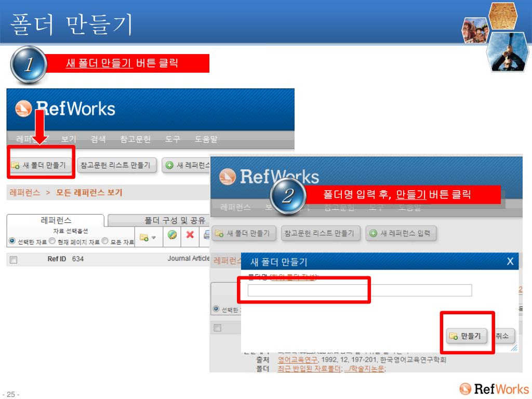The height and width of the screenshot is (399, 532).
Task: Open 보기 menu in left RefWorks window
Action: click(x=69, y=139)
